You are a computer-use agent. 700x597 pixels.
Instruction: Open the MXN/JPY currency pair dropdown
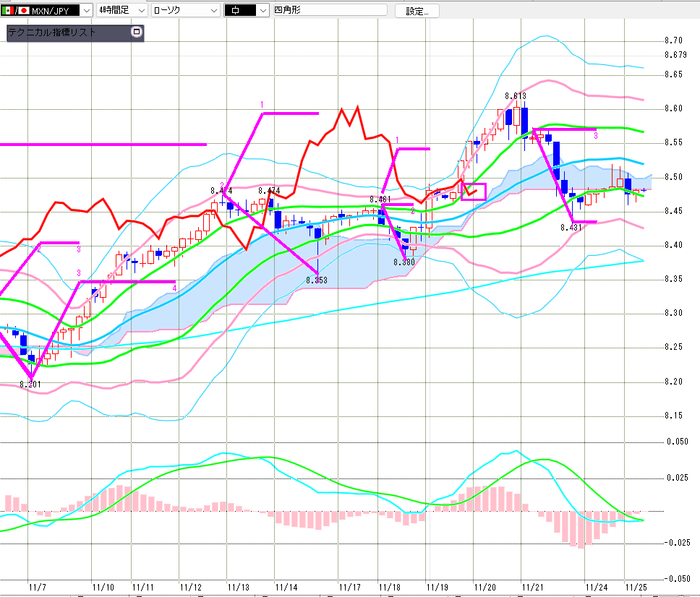click(86, 11)
